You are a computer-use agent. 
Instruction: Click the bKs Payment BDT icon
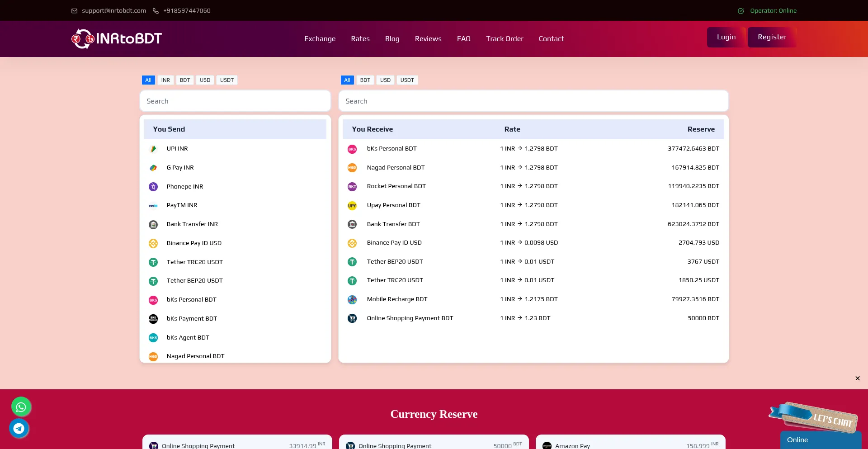coord(153,319)
